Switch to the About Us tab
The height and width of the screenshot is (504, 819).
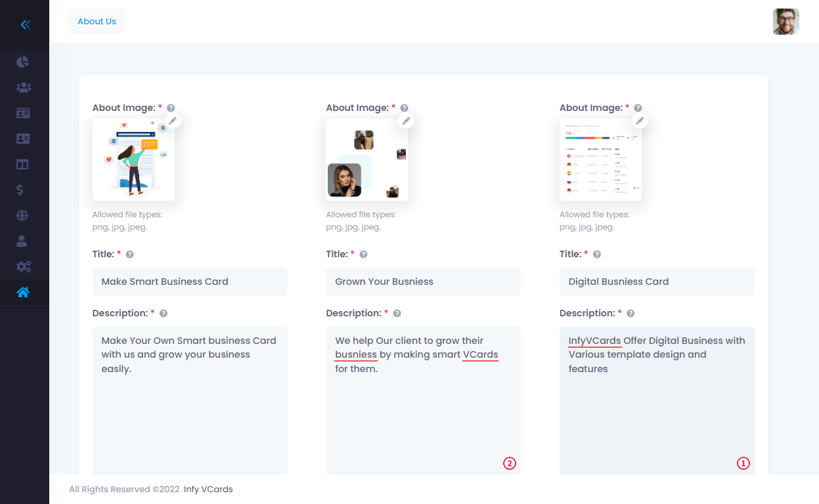click(x=97, y=21)
